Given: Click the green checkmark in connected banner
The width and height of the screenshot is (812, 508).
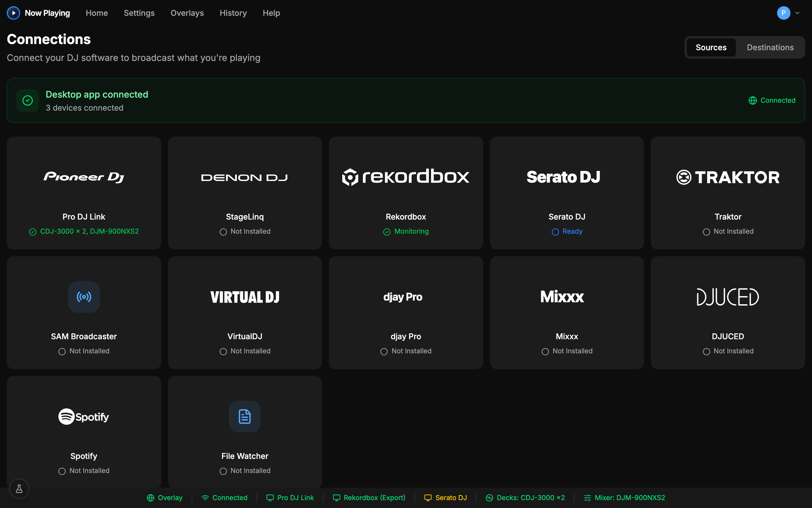Looking at the screenshot, I should point(28,100).
